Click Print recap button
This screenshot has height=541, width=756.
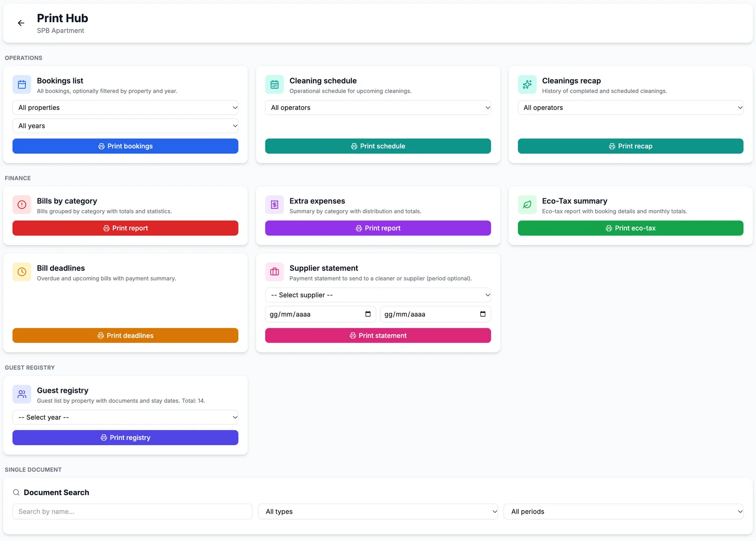click(x=630, y=146)
